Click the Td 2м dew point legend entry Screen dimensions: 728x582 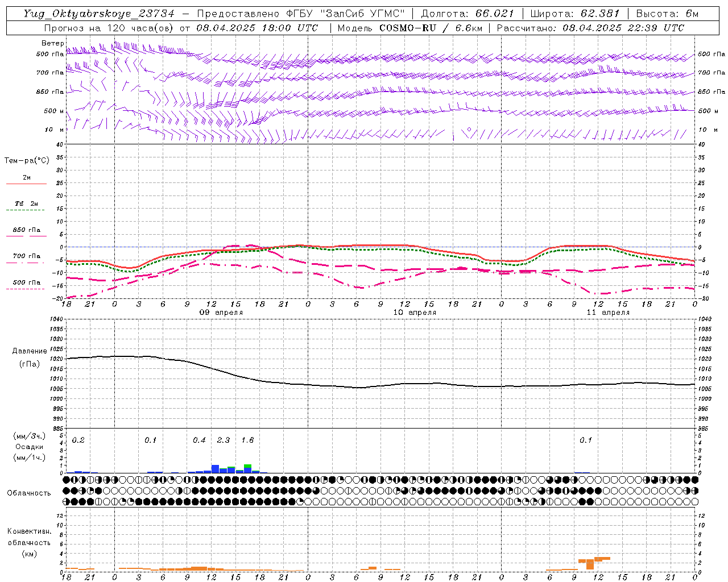(x=26, y=203)
